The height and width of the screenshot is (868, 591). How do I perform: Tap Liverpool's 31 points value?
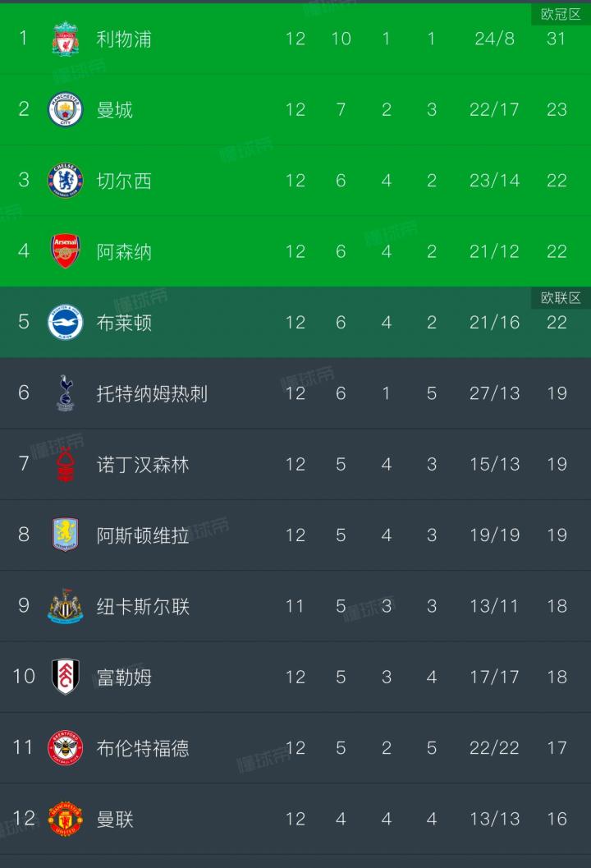[557, 39]
